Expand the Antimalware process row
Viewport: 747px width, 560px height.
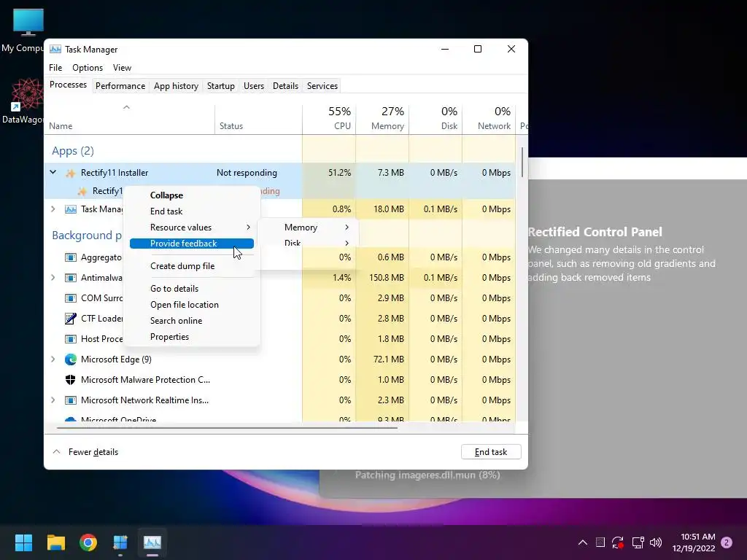(x=53, y=278)
